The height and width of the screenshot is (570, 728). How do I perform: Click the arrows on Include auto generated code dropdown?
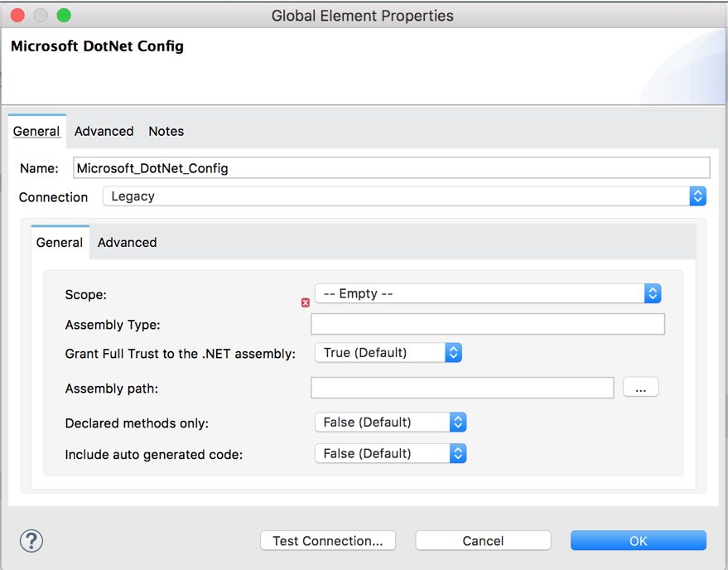pyautogui.click(x=457, y=453)
